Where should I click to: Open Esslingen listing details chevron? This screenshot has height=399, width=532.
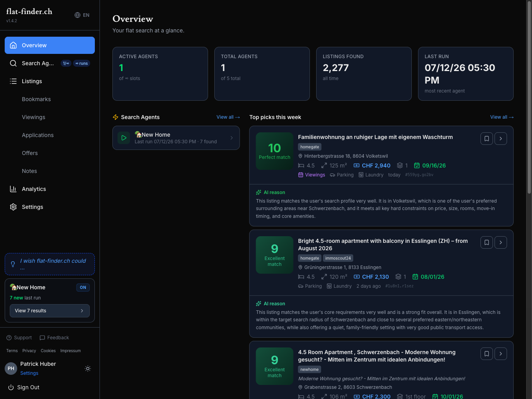(501, 242)
